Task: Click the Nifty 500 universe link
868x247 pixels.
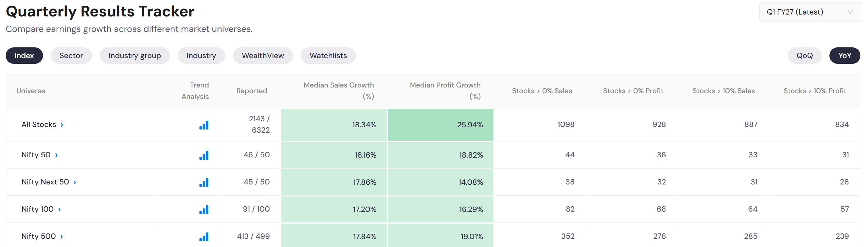Action: (39, 236)
